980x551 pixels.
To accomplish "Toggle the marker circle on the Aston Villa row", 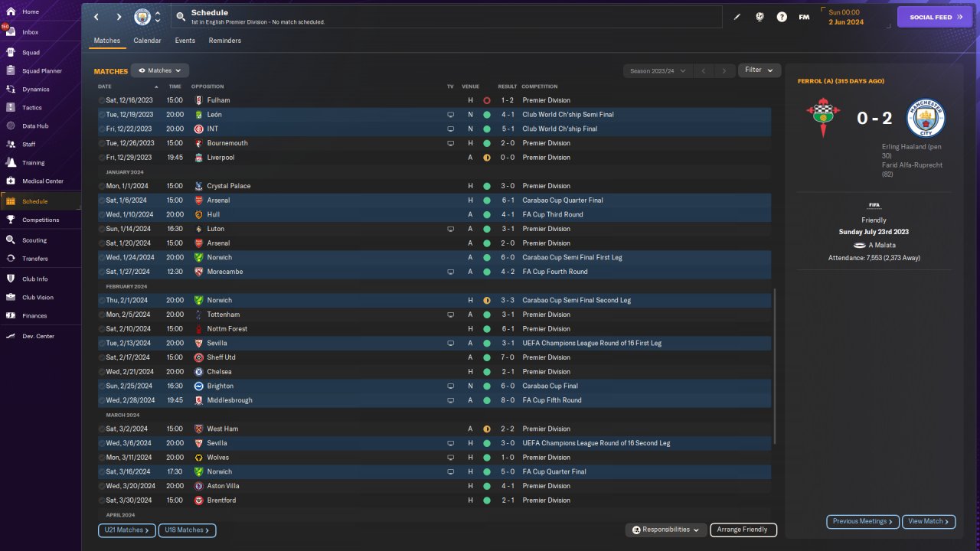I will (102, 486).
